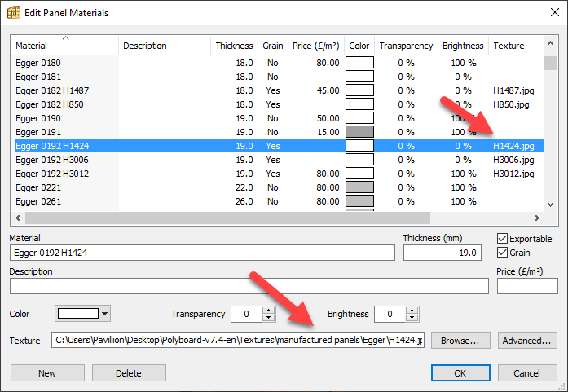Click the Delete button
Image resolution: width=568 pixels, height=392 pixels.
point(129,373)
